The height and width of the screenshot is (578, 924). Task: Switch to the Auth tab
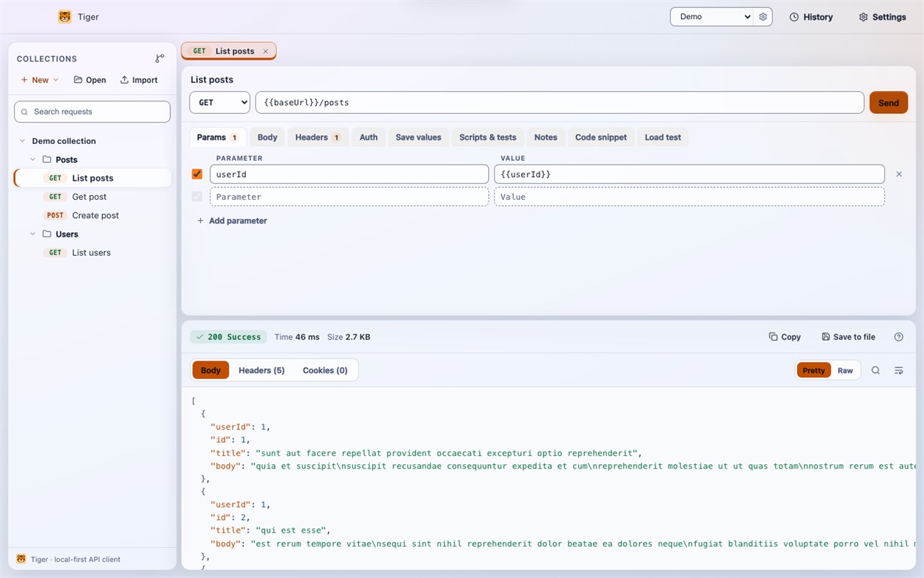point(368,137)
